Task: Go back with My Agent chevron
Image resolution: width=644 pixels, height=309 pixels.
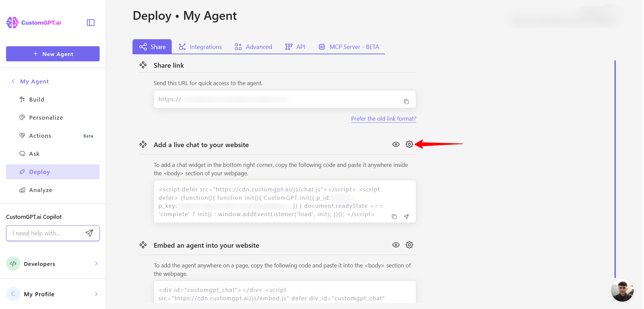Action: 13,81
